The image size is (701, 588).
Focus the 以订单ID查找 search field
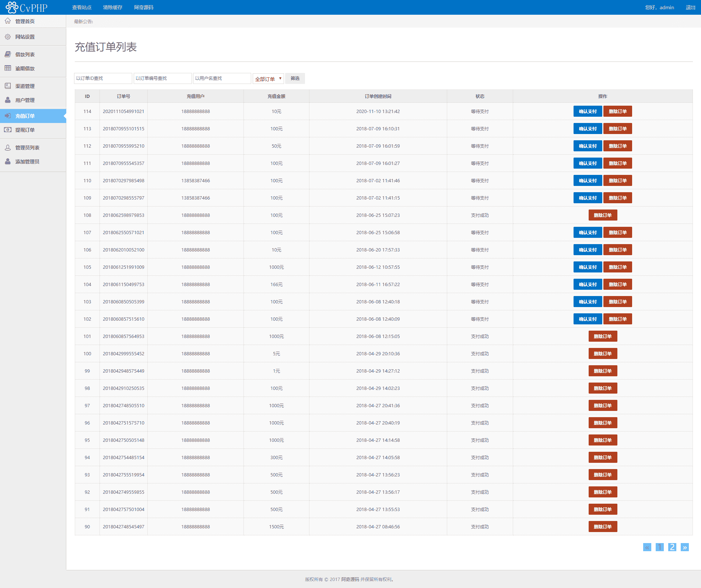click(x=103, y=78)
